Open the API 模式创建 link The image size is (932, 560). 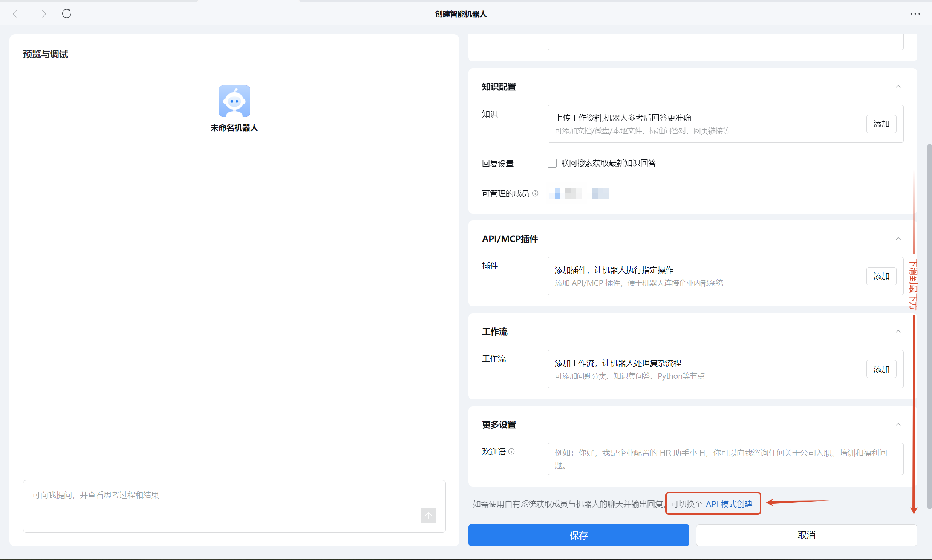(x=729, y=504)
